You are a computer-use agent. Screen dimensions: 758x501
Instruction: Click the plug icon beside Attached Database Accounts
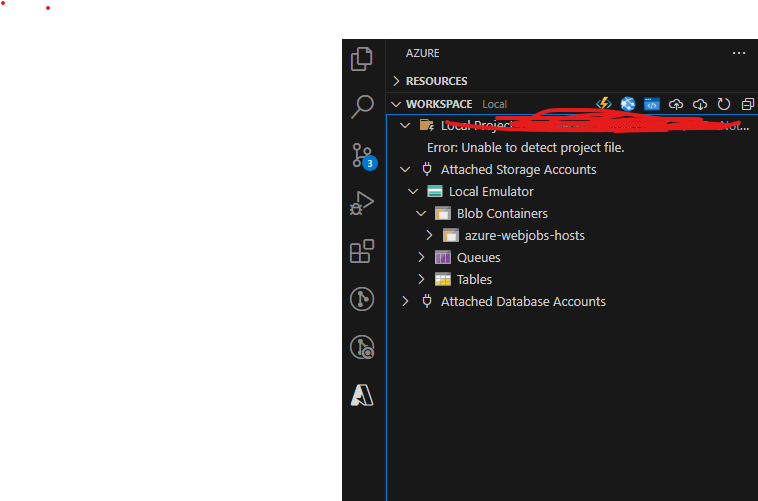click(427, 301)
